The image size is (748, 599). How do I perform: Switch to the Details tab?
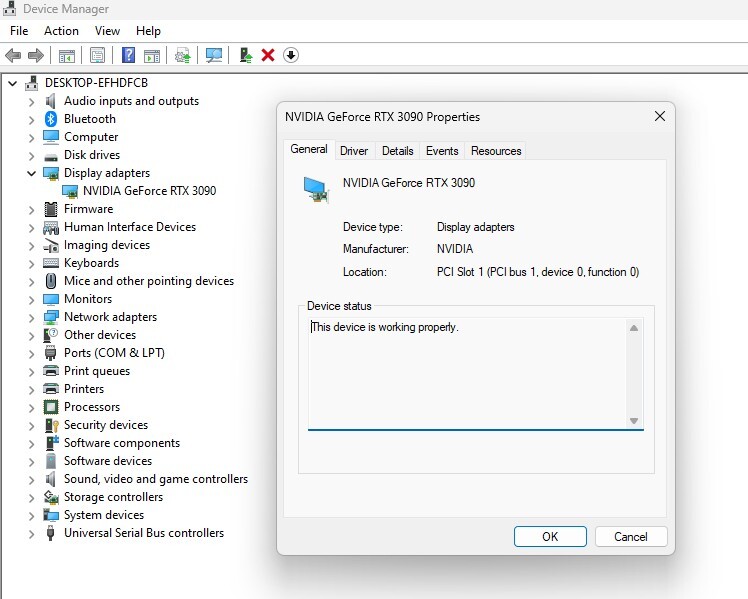click(397, 151)
